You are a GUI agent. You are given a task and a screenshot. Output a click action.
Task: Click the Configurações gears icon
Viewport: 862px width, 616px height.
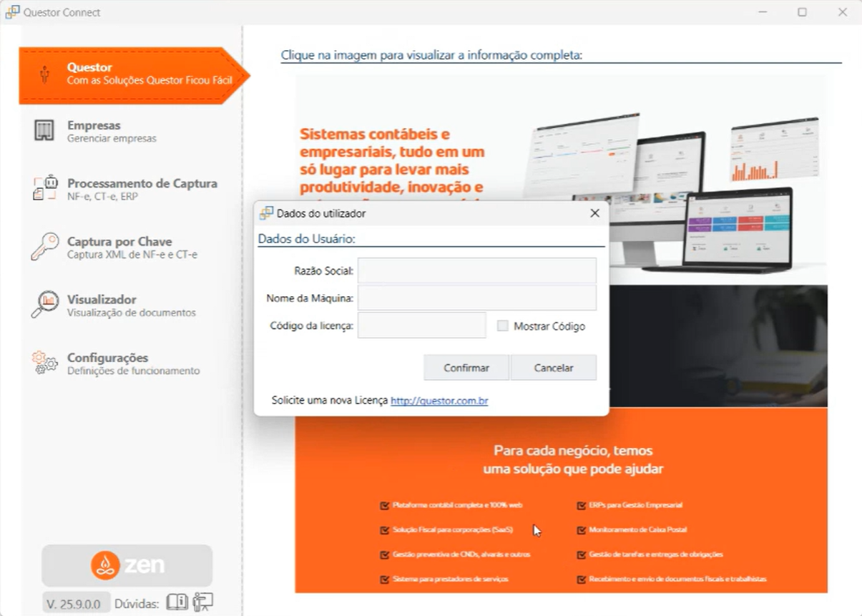point(44,362)
